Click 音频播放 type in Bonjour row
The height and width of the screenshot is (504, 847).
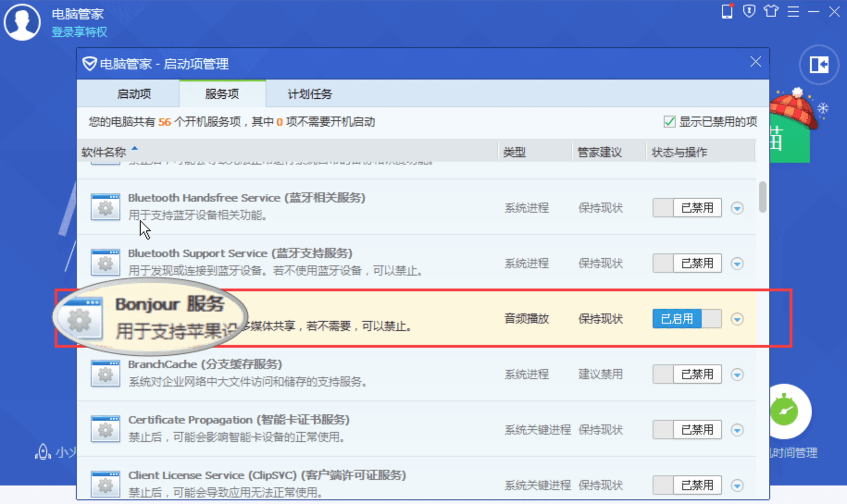point(527,319)
